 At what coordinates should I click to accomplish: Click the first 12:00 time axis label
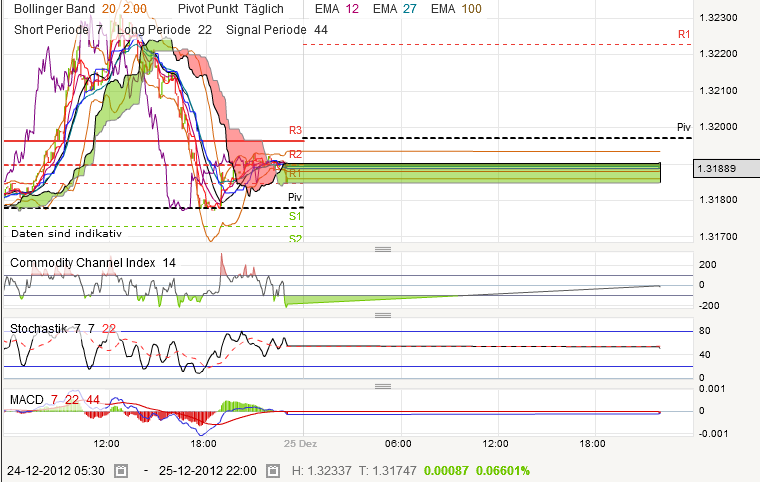[107, 444]
